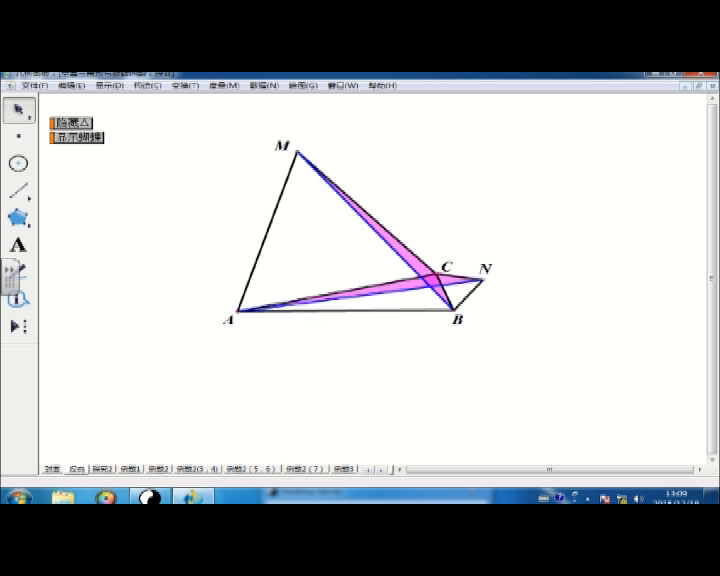Switch to the 例题3 page tab
The image size is (720, 576).
tap(343, 469)
